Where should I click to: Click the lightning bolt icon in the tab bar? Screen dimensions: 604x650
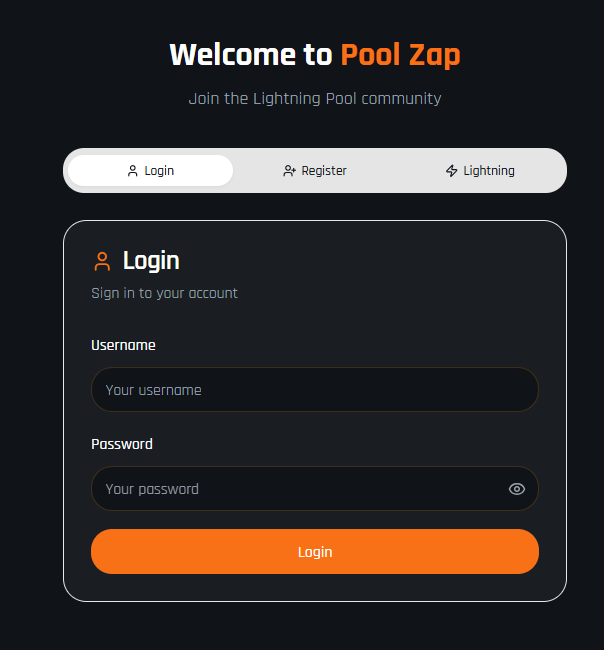pos(451,171)
